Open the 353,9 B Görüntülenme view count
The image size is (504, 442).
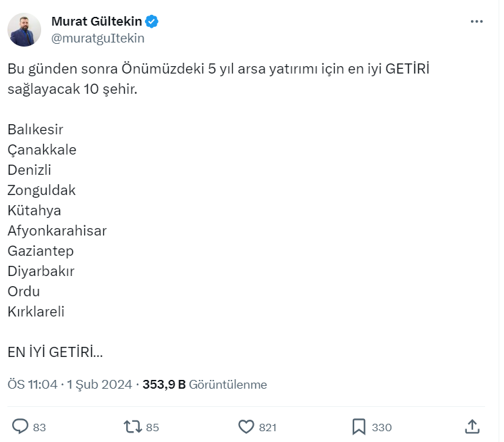[x=204, y=385]
